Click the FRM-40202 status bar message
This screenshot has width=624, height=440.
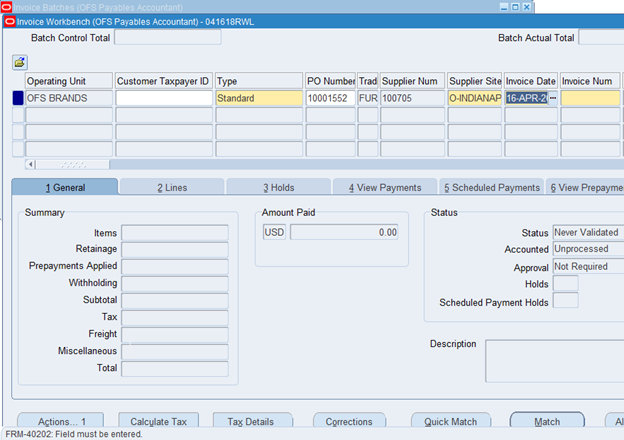(x=74, y=434)
